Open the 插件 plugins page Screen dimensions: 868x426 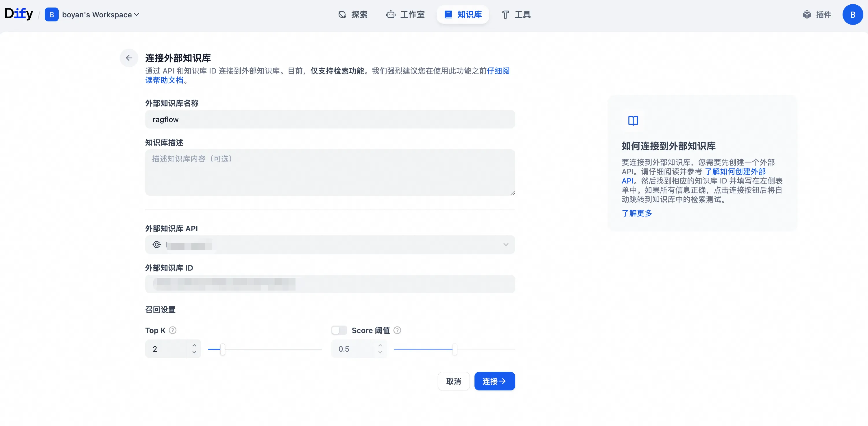pyautogui.click(x=817, y=14)
